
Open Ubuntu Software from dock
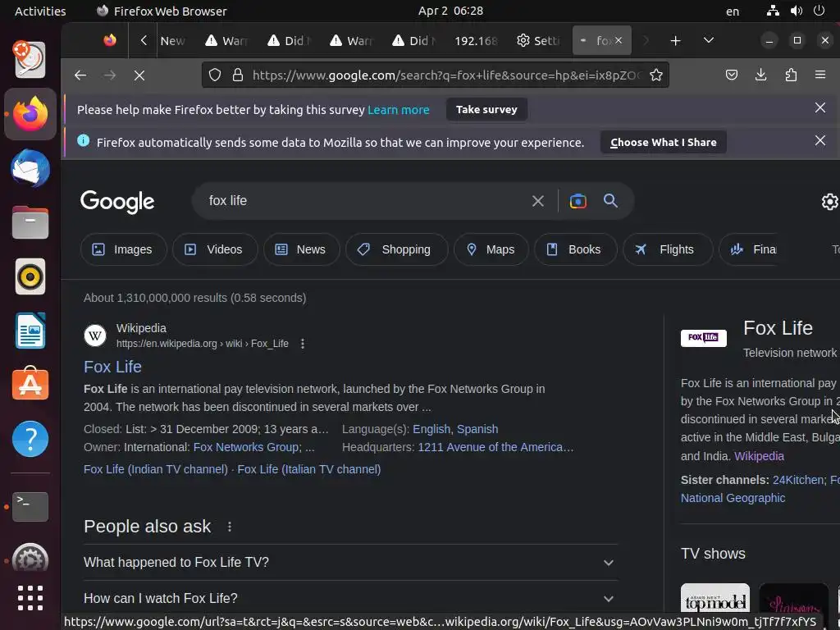click(x=30, y=384)
